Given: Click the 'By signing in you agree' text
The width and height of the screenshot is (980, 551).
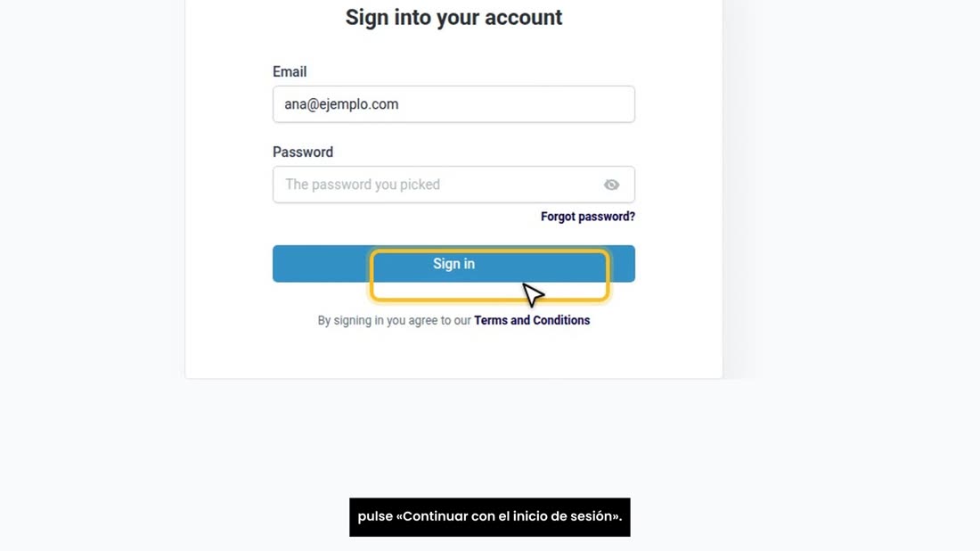Looking at the screenshot, I should pyautogui.click(x=394, y=320).
